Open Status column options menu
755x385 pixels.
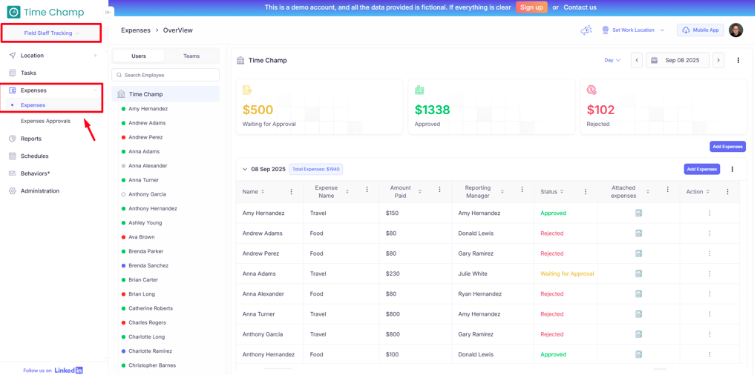pos(586,192)
